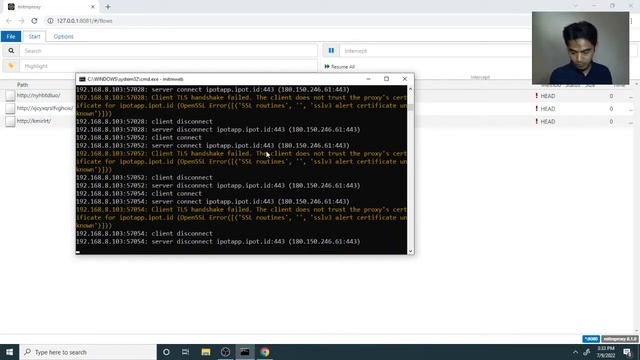640x360 pixels.
Task: Click the tag icon beside Highlight
Action: (11, 66)
